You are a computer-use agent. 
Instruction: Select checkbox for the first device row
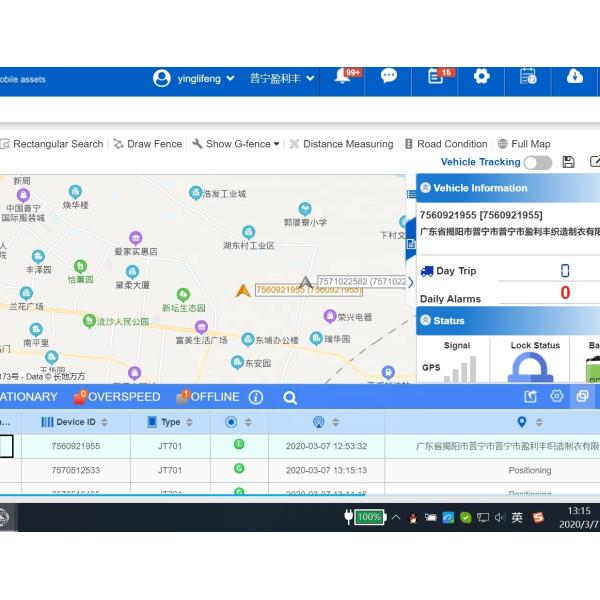(x=5, y=446)
